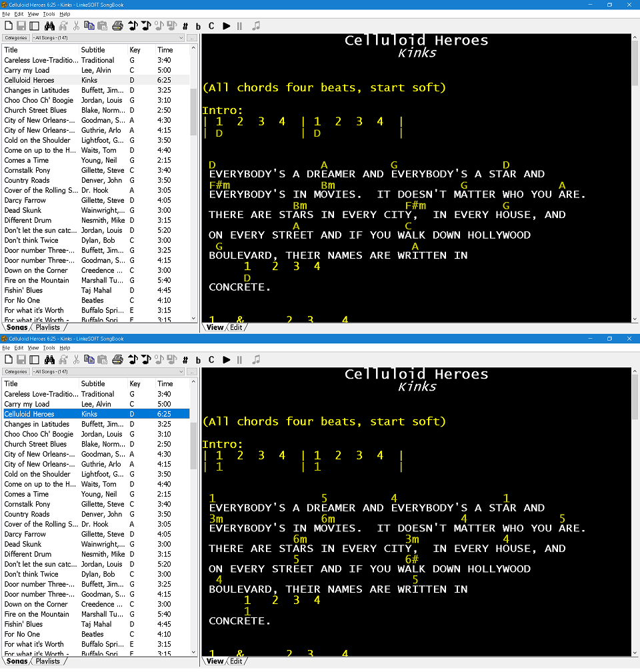The width and height of the screenshot is (640, 672).
Task: Cut using scissors icon in top window
Action: (76, 26)
